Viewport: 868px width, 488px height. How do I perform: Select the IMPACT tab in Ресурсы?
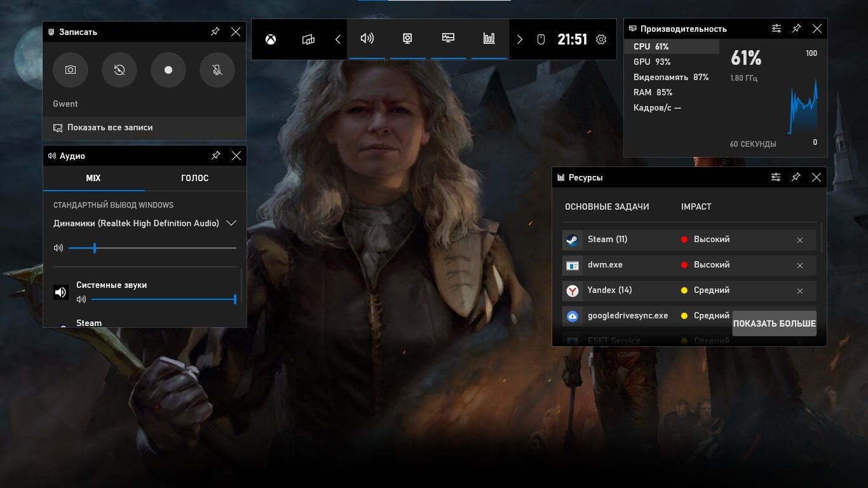[696, 207]
